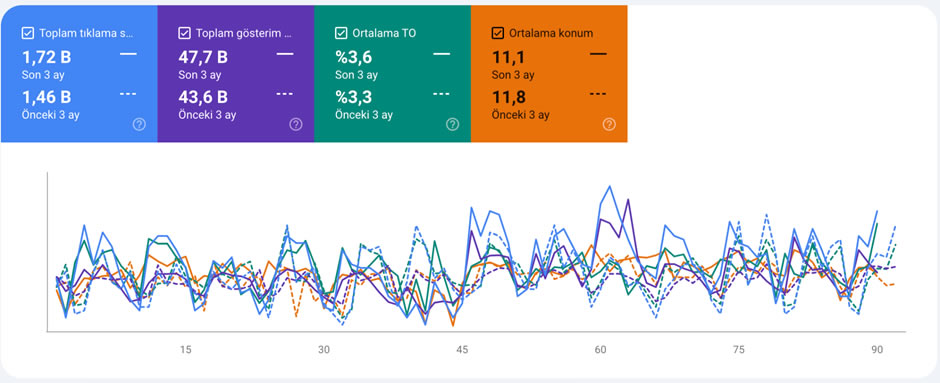Toggle the Ortalama TO checkbox
The height and width of the screenshot is (383, 940).
pyautogui.click(x=341, y=34)
